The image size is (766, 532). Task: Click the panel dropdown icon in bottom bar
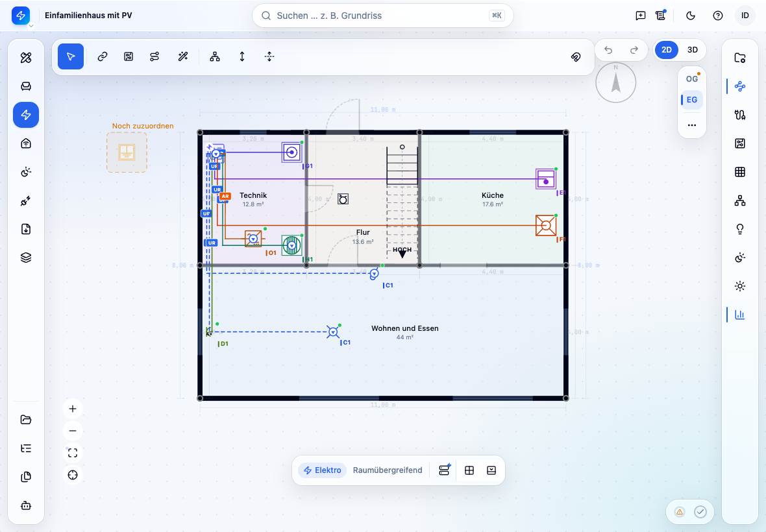pyautogui.click(x=491, y=470)
